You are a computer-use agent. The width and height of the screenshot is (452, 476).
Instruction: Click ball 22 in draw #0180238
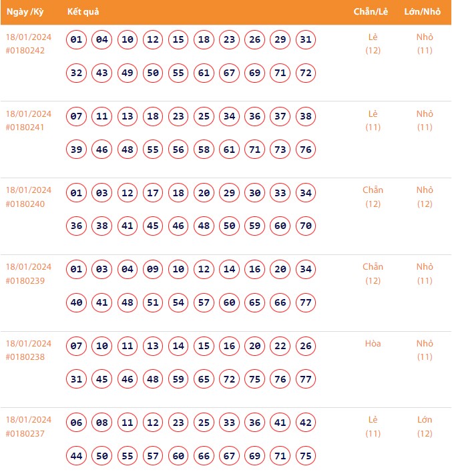pyautogui.click(x=280, y=346)
